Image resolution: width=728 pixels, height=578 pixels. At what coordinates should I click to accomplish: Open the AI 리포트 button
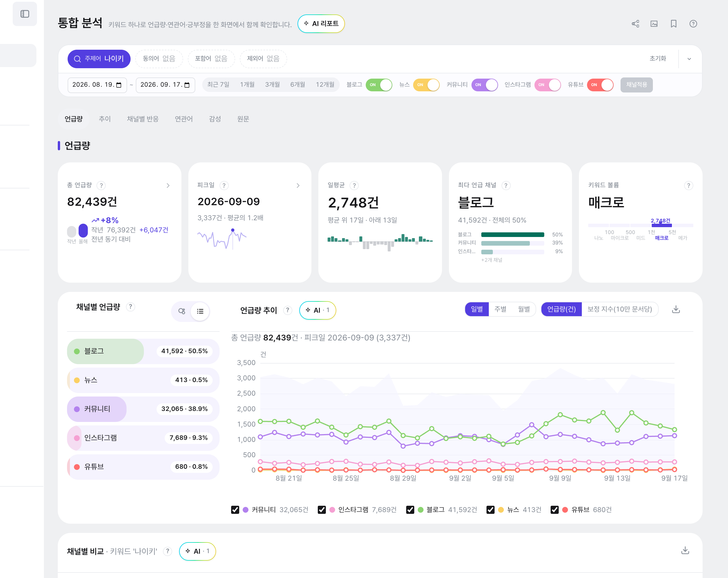[x=321, y=24]
